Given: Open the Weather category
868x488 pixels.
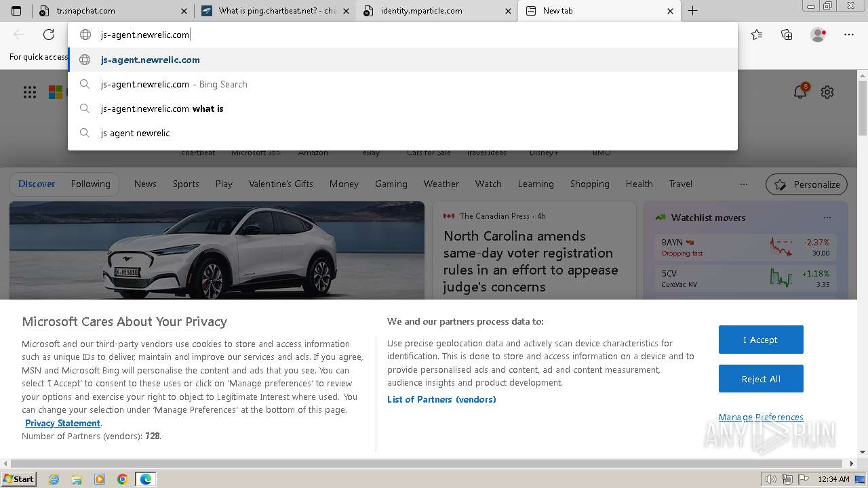Looking at the screenshot, I should (x=441, y=184).
